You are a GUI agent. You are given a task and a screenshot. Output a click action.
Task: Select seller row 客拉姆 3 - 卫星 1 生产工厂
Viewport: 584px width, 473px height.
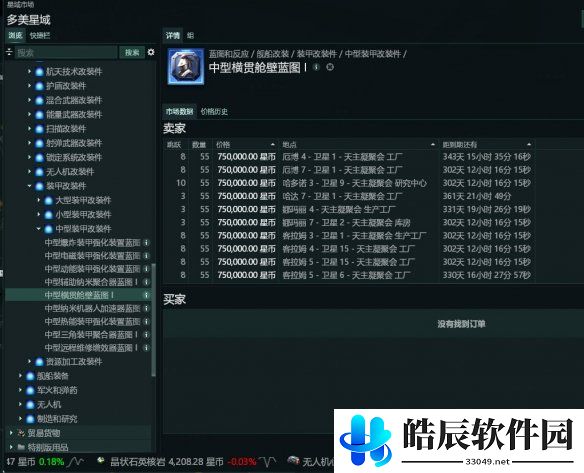pos(349,236)
